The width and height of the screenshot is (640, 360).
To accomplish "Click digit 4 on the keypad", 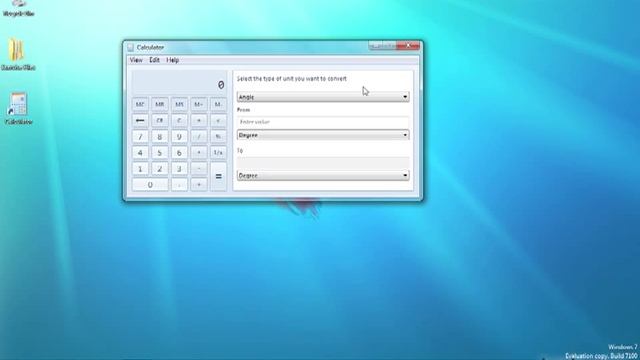I will [x=140, y=153].
